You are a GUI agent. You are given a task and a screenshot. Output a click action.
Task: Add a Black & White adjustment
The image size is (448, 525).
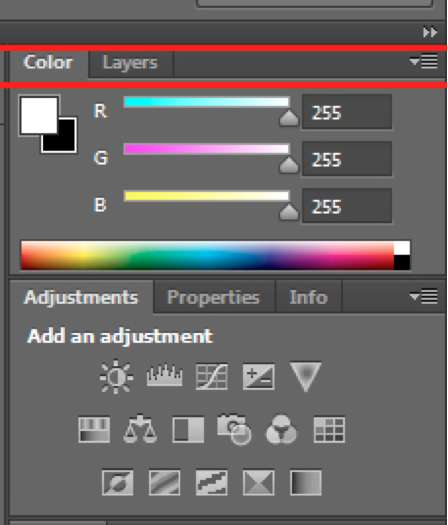188,430
